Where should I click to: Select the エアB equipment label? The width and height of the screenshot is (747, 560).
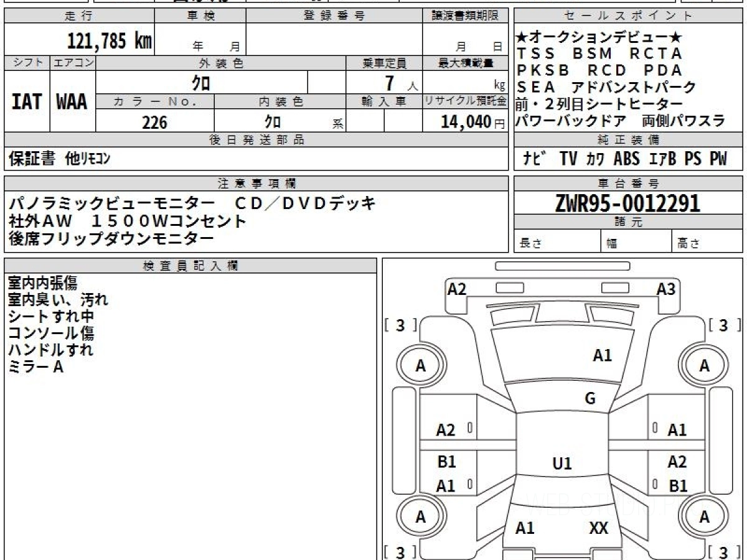[662, 159]
